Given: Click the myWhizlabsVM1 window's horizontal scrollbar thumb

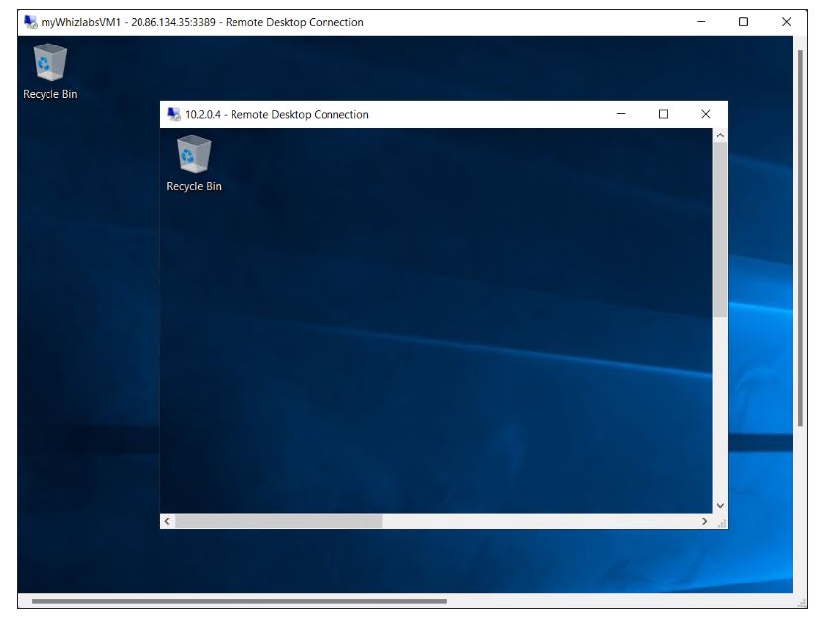Looking at the screenshot, I should coord(238,601).
